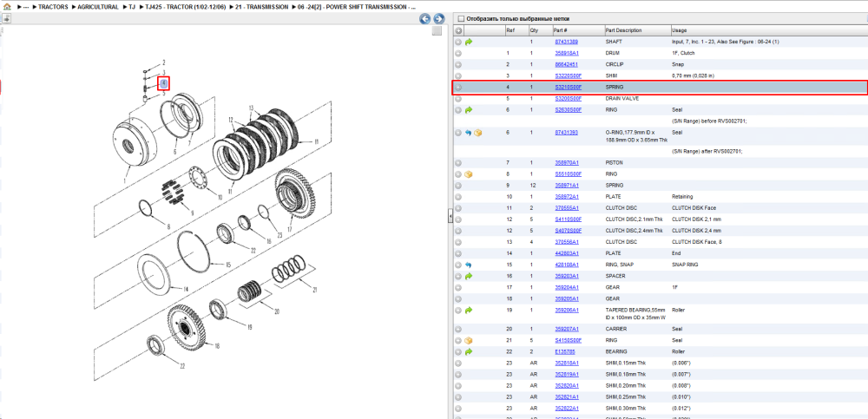Click the gray square button in the diagram corner
This screenshot has height=419, width=868.
coord(437,30)
